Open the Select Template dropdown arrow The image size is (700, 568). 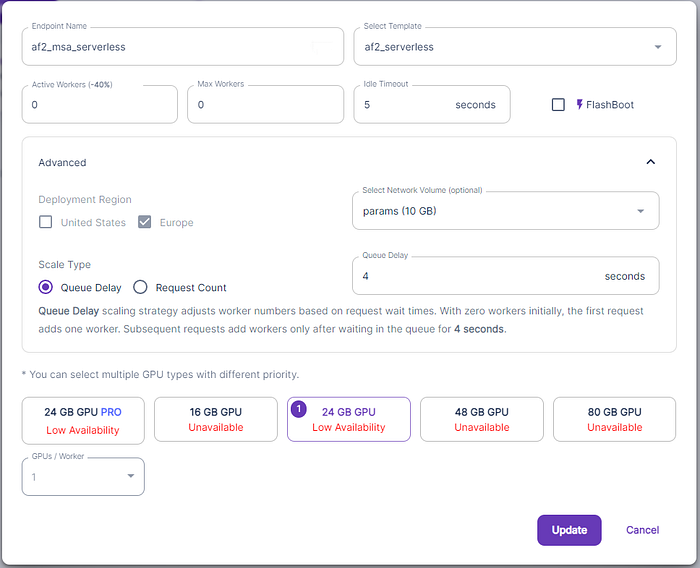(x=657, y=47)
